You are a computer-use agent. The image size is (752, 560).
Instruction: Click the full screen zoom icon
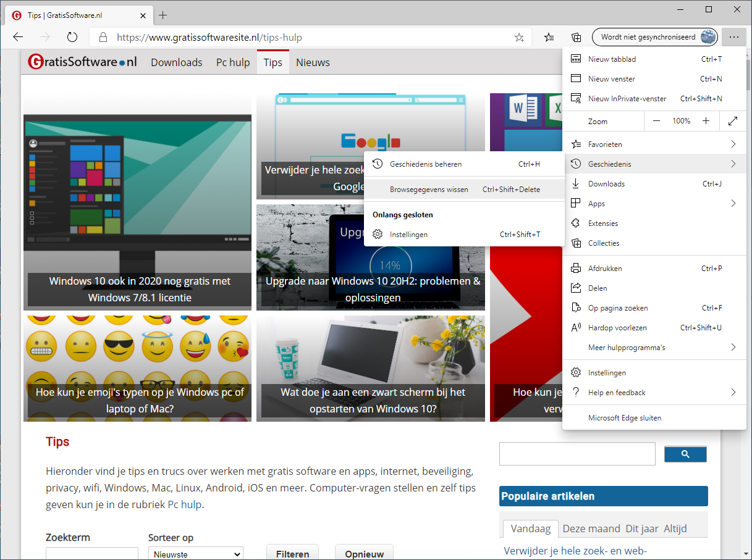pos(733,121)
